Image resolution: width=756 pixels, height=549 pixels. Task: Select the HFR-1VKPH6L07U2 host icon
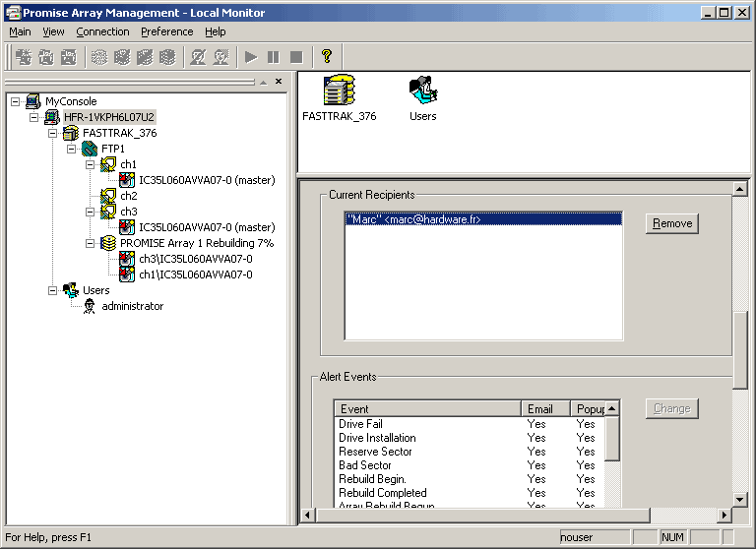coord(52,117)
